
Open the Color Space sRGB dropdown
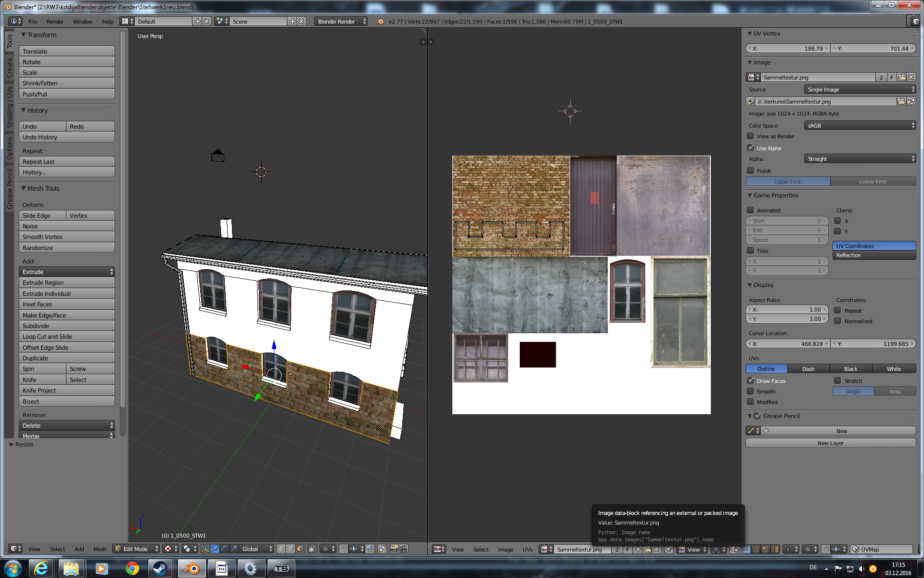pyautogui.click(x=860, y=125)
